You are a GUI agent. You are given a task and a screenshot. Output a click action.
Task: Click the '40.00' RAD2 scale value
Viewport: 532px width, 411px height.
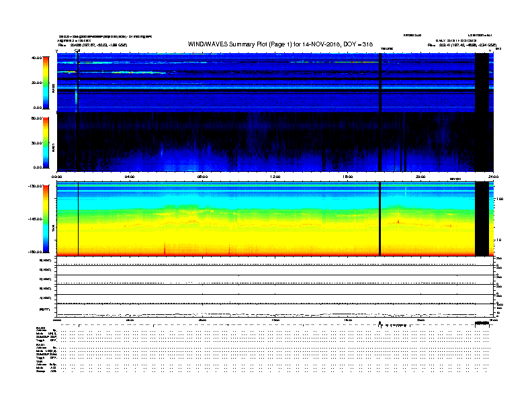36,58
